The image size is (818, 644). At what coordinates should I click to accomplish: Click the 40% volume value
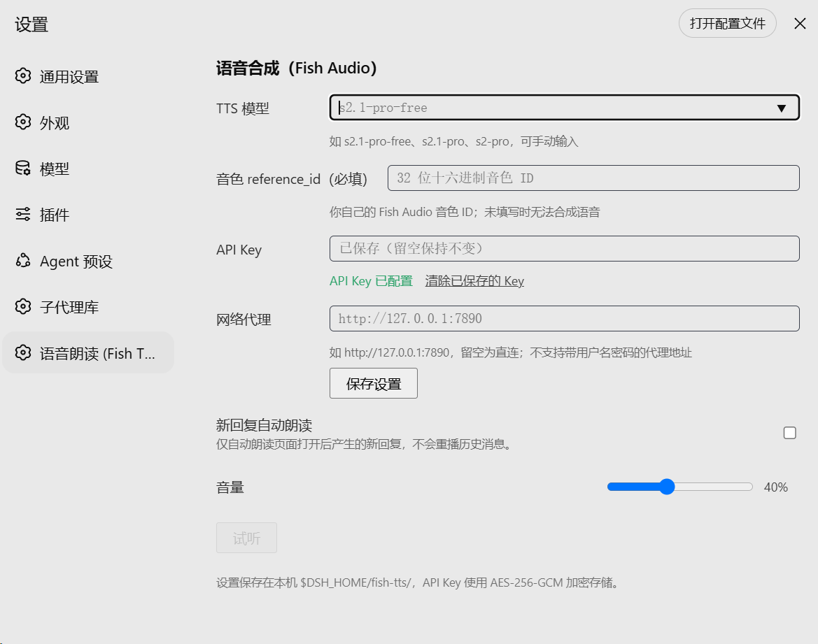pyautogui.click(x=776, y=487)
